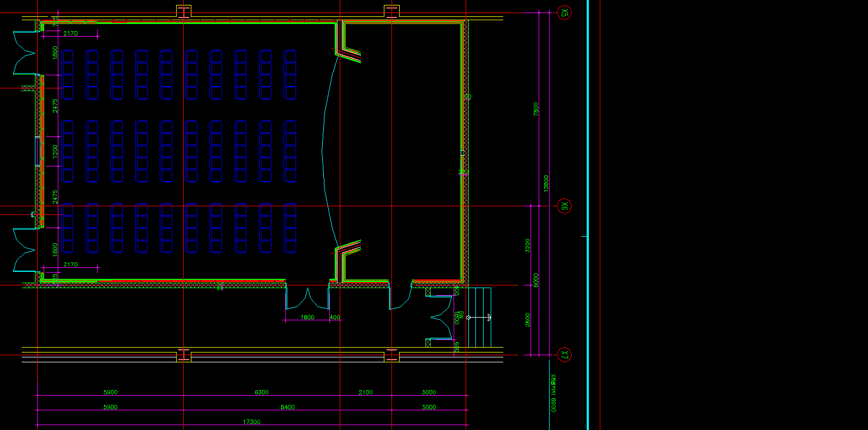Pick the X7 grid axis bubble
This screenshot has height=430, width=868.
click(x=564, y=355)
